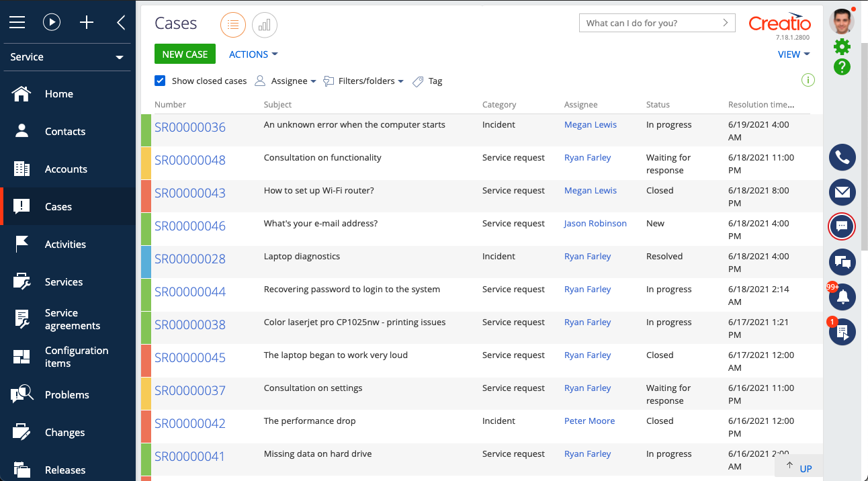This screenshot has width=868, height=481.
Task: Collapse the left panel with the arrow
Action: 121,22
